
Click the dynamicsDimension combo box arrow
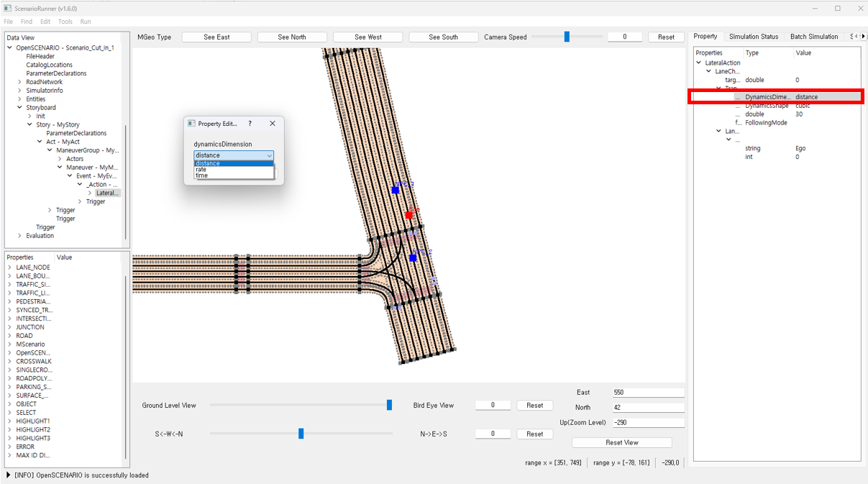tap(269, 155)
